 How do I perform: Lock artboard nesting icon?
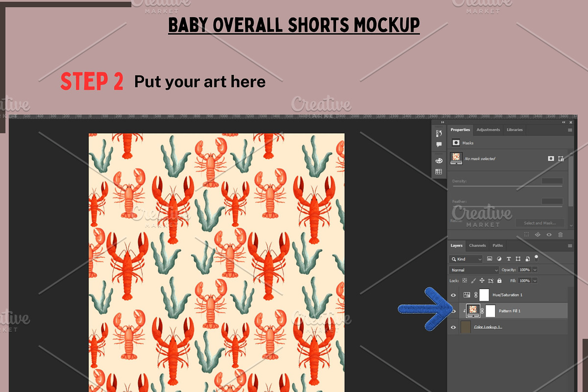[x=490, y=281]
